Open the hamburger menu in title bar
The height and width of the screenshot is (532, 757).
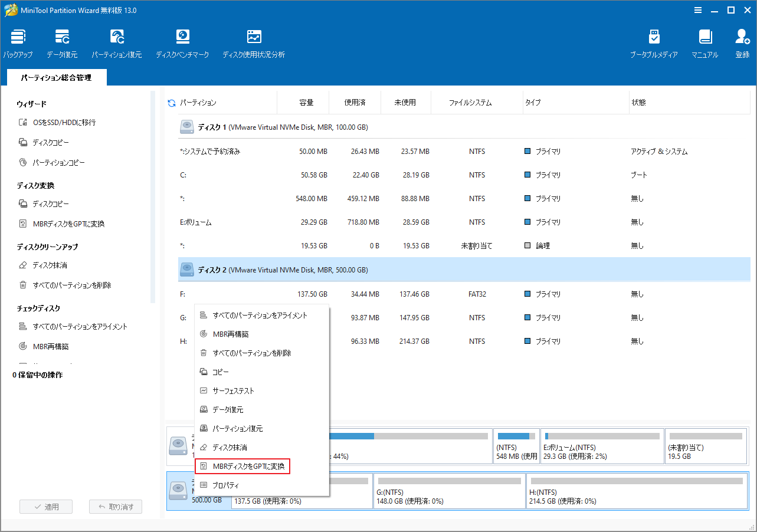[698, 10]
